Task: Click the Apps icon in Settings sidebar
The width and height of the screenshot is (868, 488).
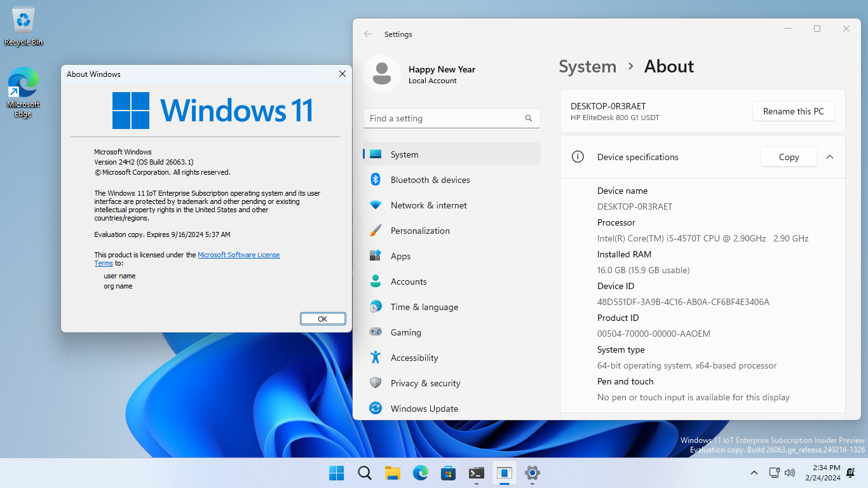Action: [x=376, y=256]
